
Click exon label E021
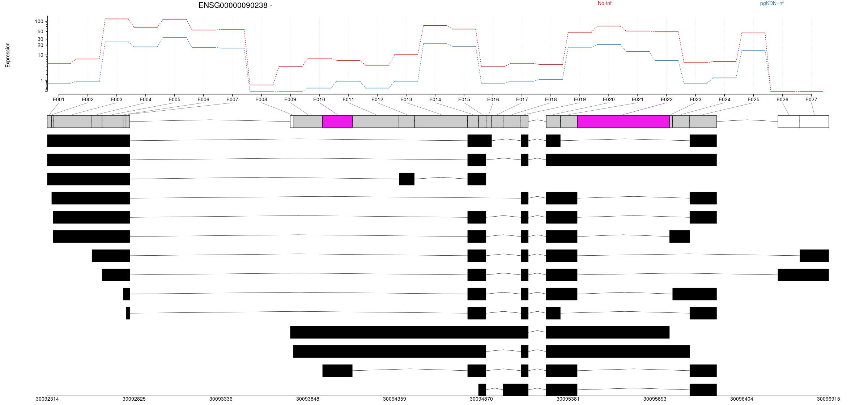(638, 99)
